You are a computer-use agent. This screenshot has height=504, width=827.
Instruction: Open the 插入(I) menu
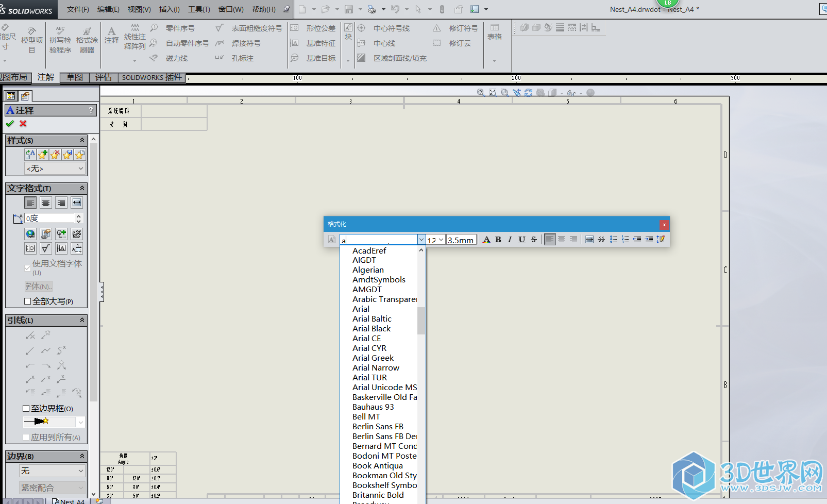pos(170,9)
